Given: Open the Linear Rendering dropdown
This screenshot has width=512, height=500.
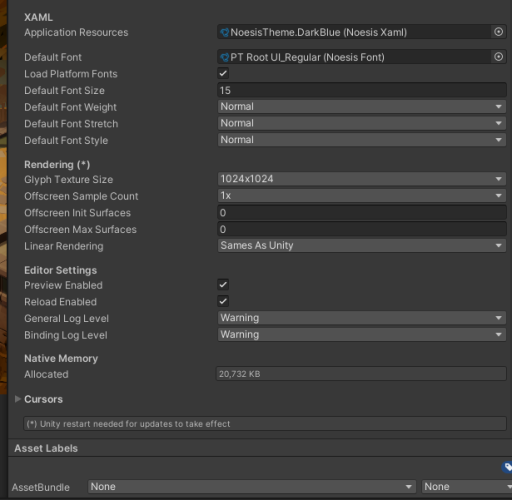Looking at the screenshot, I should tap(362, 246).
